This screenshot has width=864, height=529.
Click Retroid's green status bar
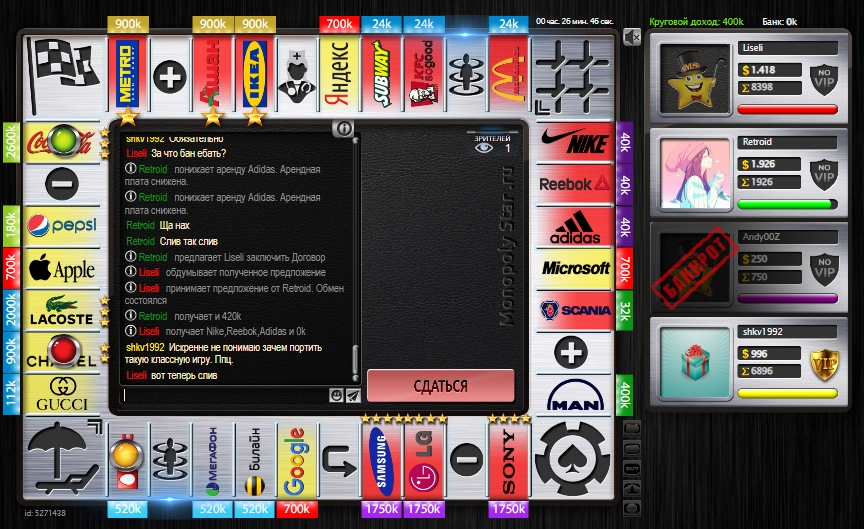click(x=787, y=204)
